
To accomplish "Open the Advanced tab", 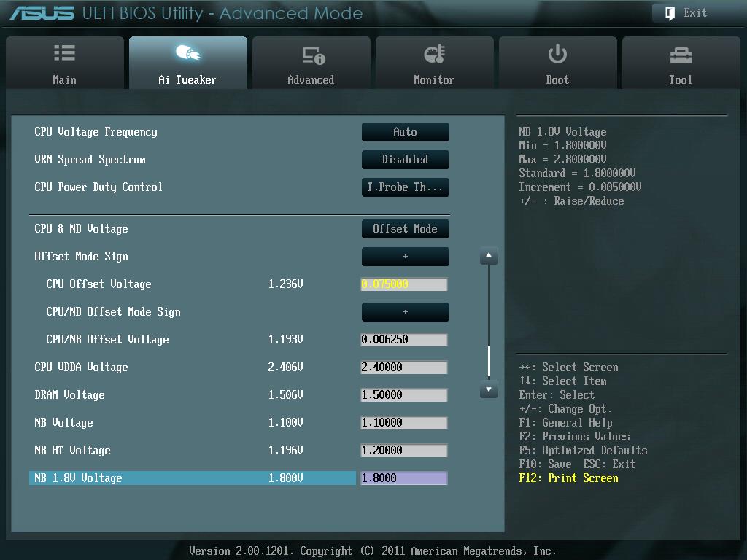I will coord(311,63).
